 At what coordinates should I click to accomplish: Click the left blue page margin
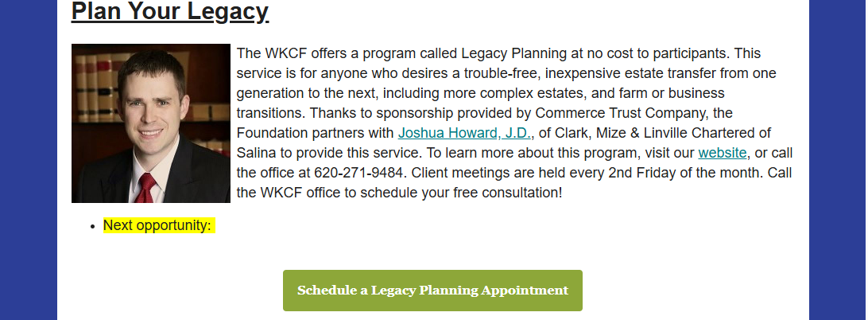(x=28, y=159)
